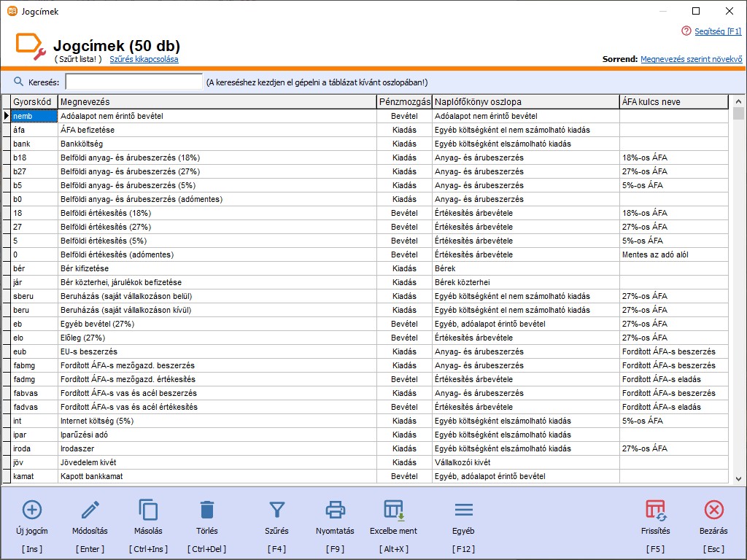Screen dimensions: 747x560
Task: Open the Egyéb hamburger menu icon
Action: click(x=463, y=510)
